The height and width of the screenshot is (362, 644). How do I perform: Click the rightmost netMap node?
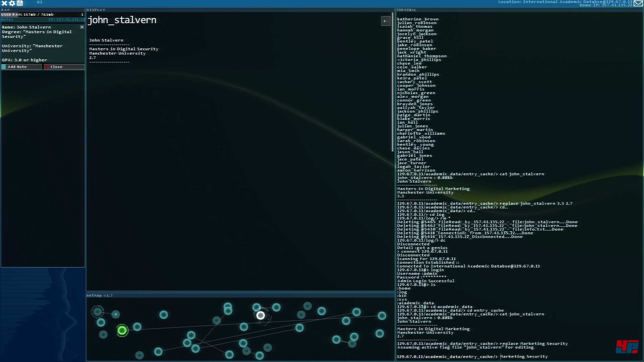point(382,316)
